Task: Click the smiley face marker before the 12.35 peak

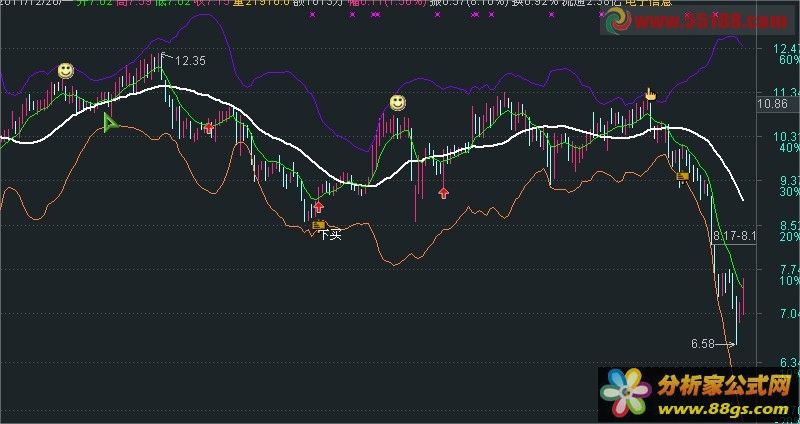Action: point(65,70)
